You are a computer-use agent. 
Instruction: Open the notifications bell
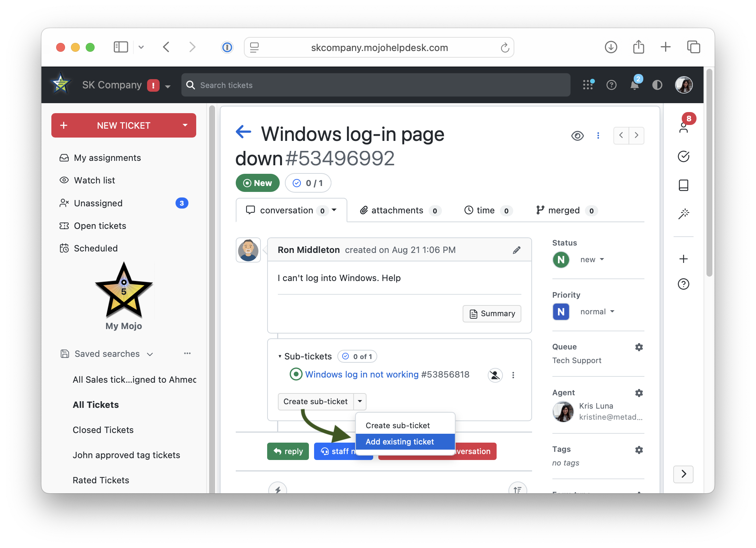coord(634,85)
